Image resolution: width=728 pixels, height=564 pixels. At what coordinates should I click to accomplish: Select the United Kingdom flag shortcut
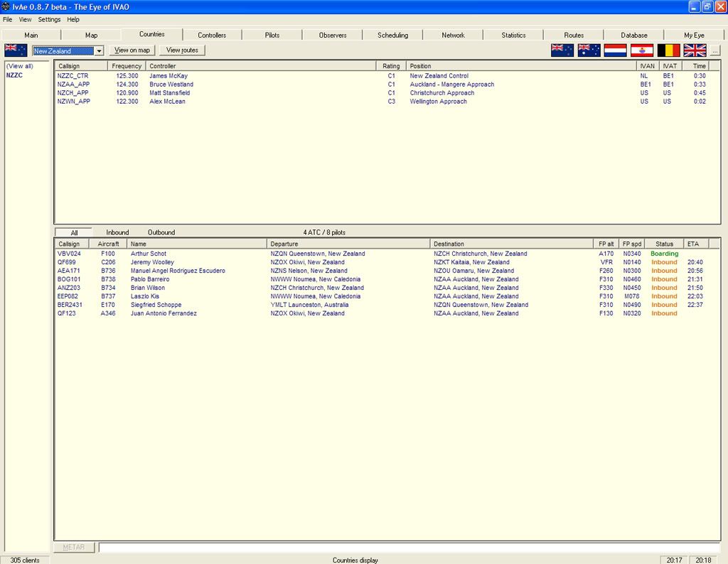[695, 50]
